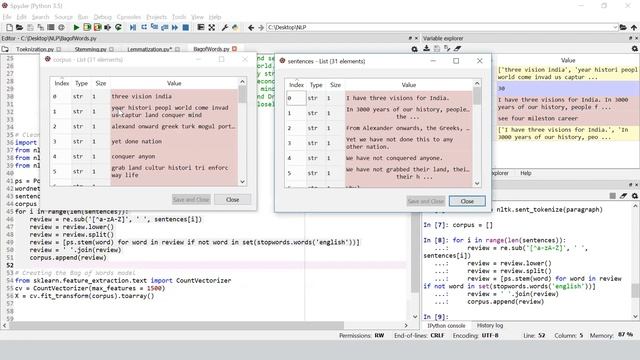Image resolution: width=640 pixels, height=360 pixels.
Task: Reset namespace eraser icon in Variable explorer
Action: (x=458, y=49)
